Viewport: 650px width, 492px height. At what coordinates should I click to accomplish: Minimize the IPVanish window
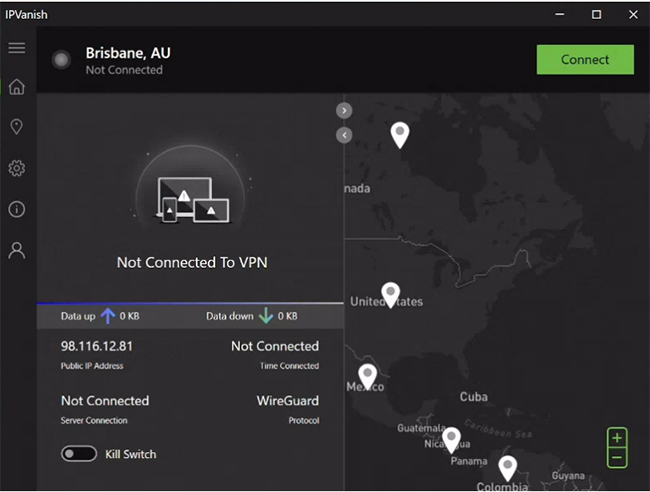(x=560, y=15)
